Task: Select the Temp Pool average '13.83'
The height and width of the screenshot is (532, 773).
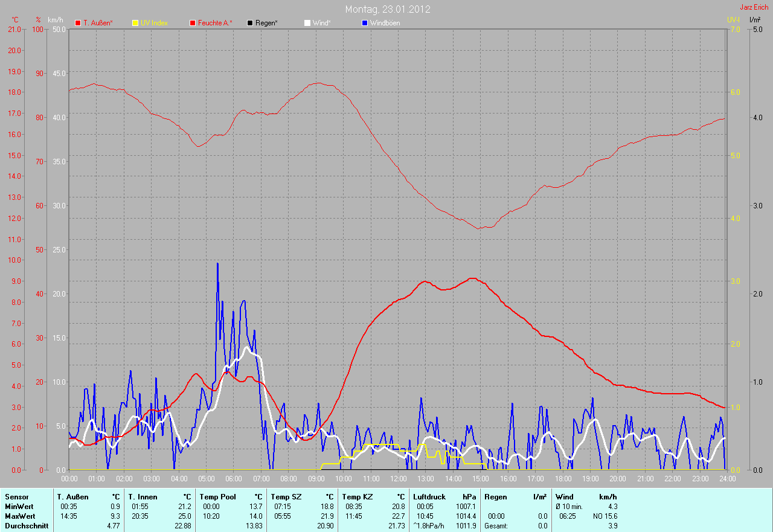Action: point(254,526)
